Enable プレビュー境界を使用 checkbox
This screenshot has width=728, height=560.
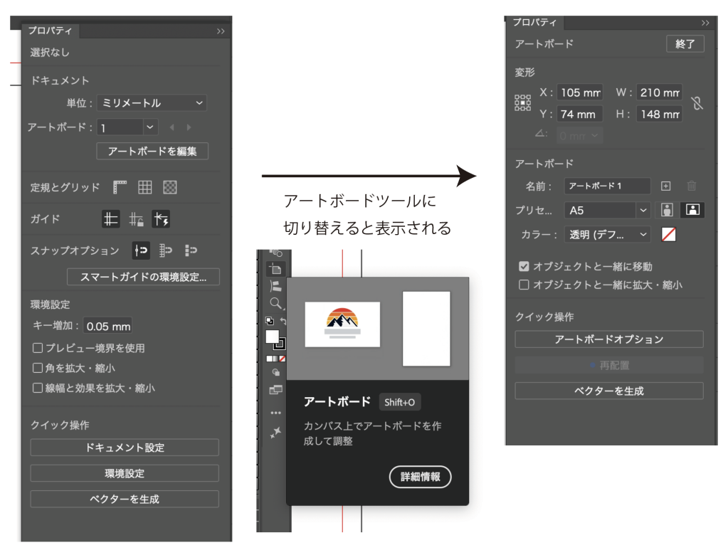pos(38,349)
